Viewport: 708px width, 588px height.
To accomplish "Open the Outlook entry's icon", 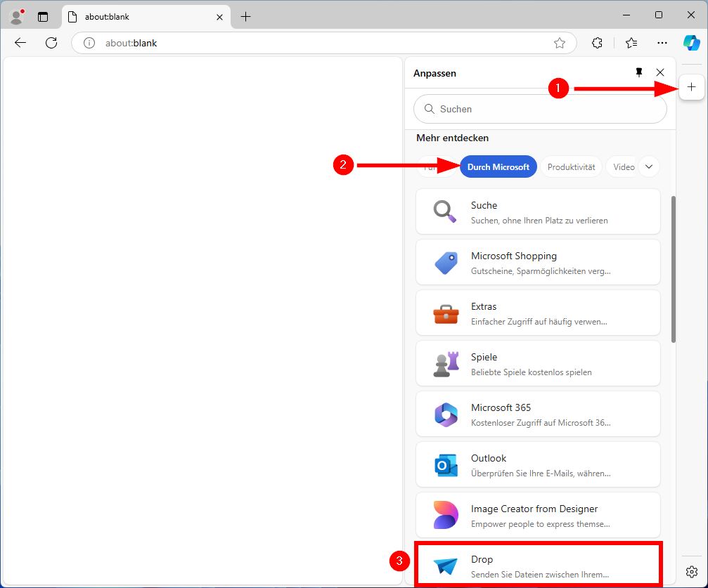I will [444, 464].
